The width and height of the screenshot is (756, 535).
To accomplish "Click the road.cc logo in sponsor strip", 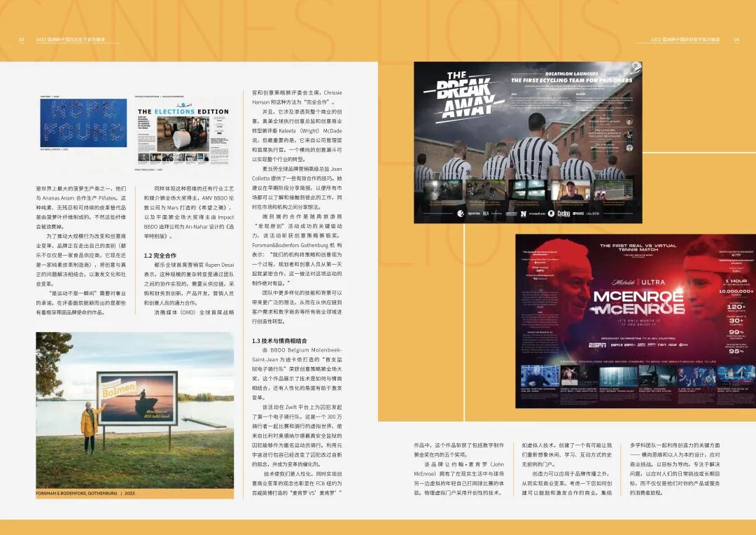I will [537, 213].
